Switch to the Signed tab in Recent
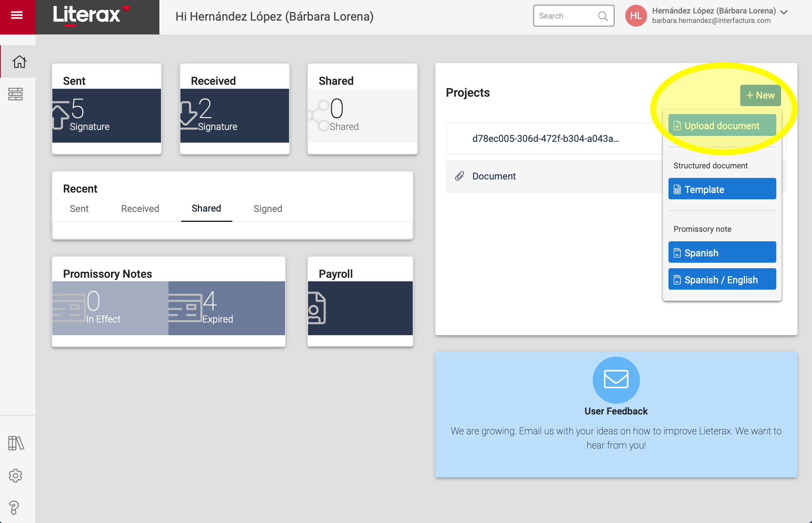Image resolution: width=812 pixels, height=523 pixels. click(268, 209)
